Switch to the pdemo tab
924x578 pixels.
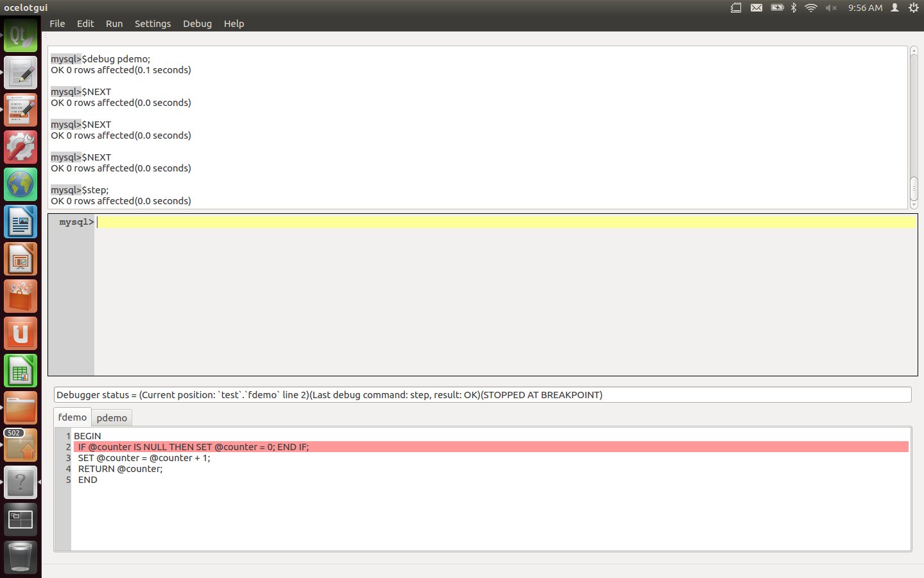click(x=112, y=418)
